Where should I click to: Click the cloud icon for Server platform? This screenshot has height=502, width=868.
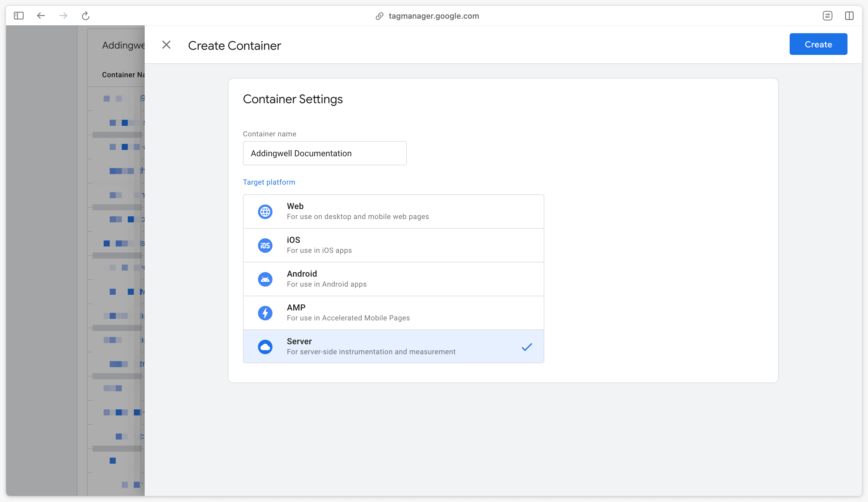[x=265, y=346]
